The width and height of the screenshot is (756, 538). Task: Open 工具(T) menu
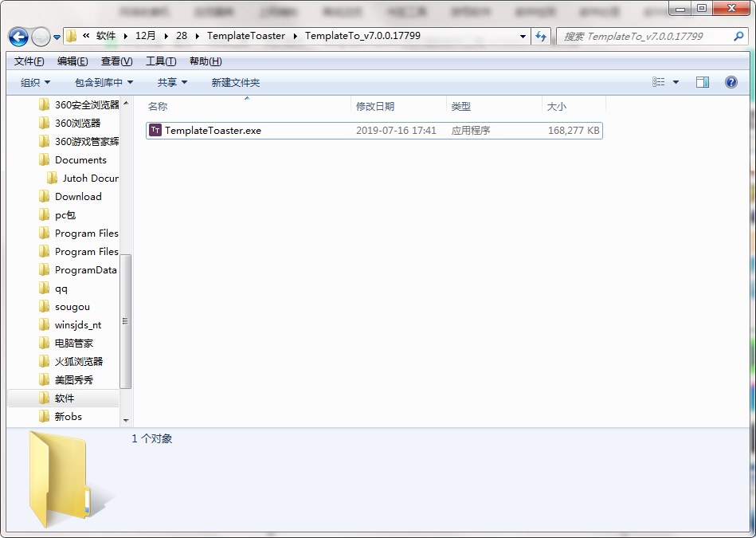coord(161,61)
